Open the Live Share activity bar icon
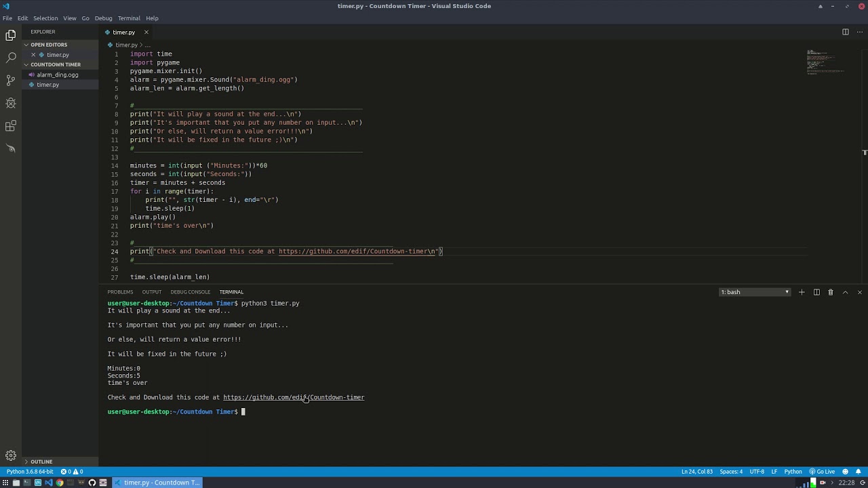This screenshot has height=488, width=868. tap(11, 148)
